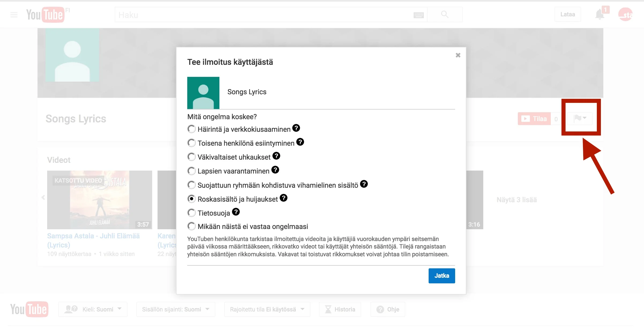Open the flag report dropdown
Image resolution: width=644 pixels, height=331 pixels.
point(580,118)
